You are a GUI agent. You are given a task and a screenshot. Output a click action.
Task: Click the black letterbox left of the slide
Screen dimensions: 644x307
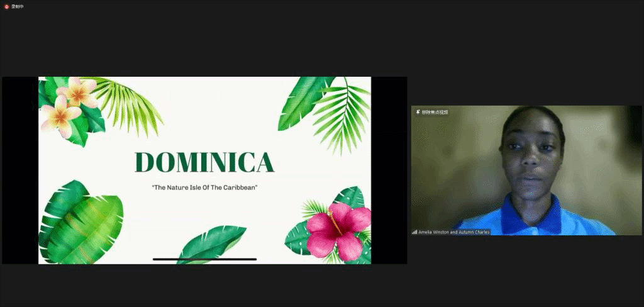pos(20,170)
